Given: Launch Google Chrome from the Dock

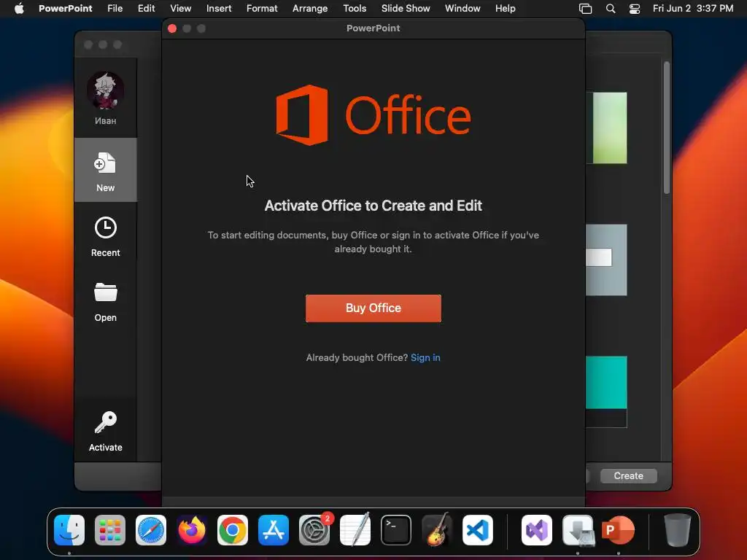Looking at the screenshot, I should pos(233,530).
